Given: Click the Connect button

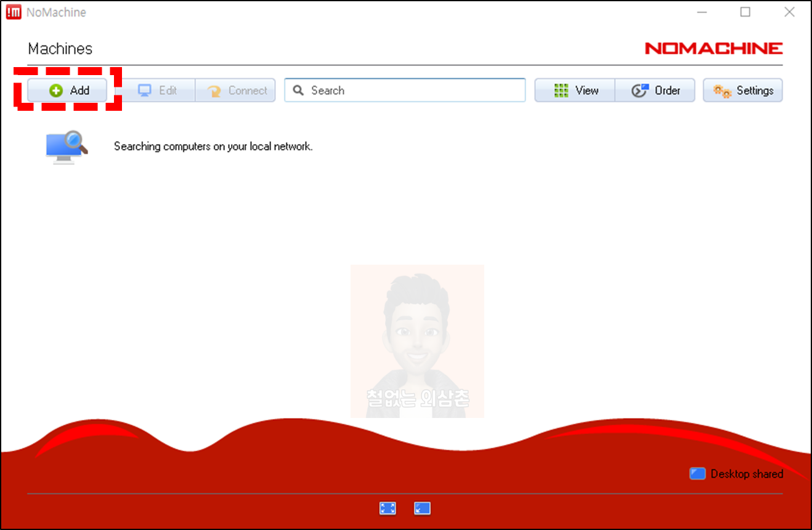Looking at the screenshot, I should [235, 90].
